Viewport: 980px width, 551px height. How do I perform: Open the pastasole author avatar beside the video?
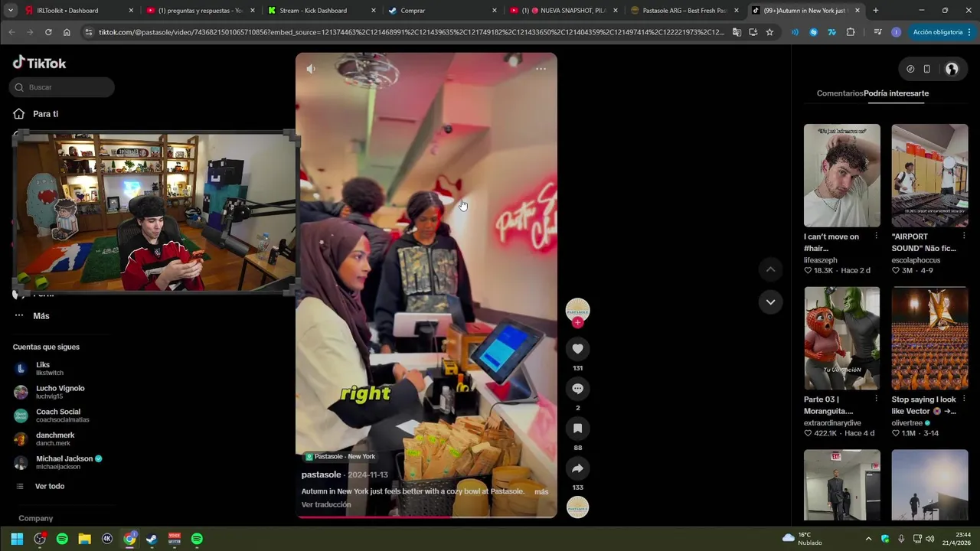577,309
